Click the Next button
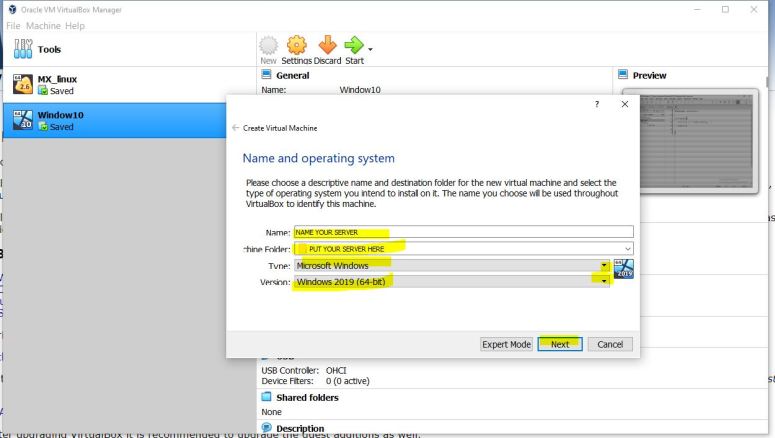Image resolution: width=775 pixels, height=438 pixels. click(560, 344)
